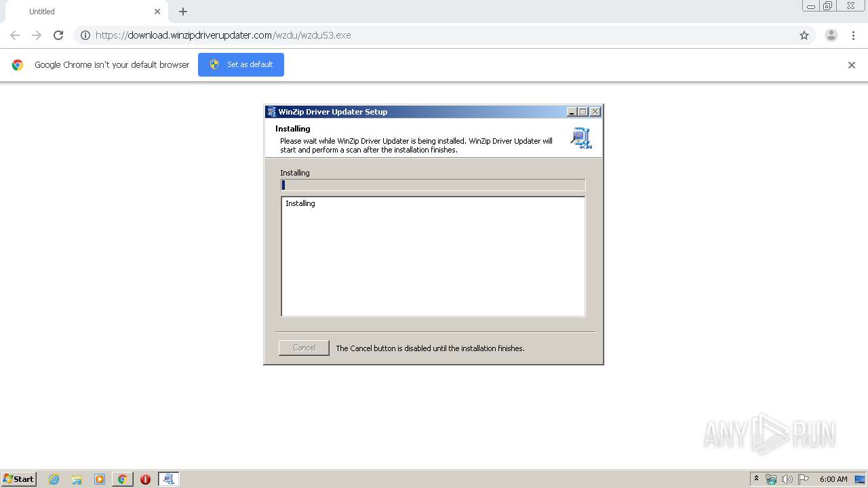
Task: Dismiss the default browser notification bar
Action: [852, 65]
